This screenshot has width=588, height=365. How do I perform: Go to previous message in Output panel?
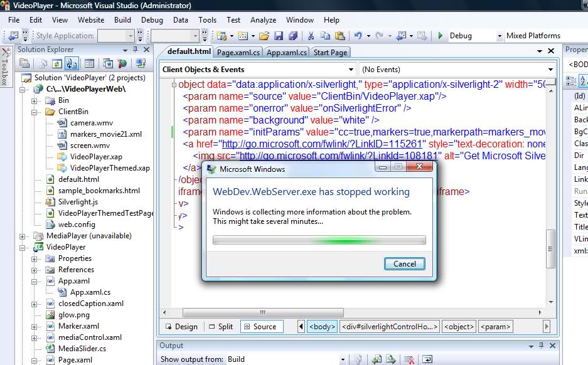(377, 359)
